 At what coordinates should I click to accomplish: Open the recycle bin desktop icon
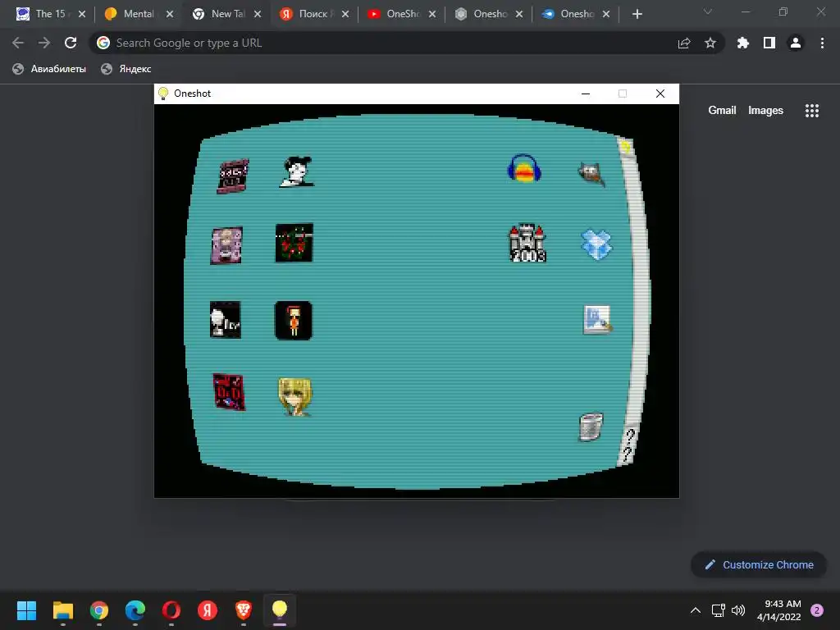coord(591,427)
